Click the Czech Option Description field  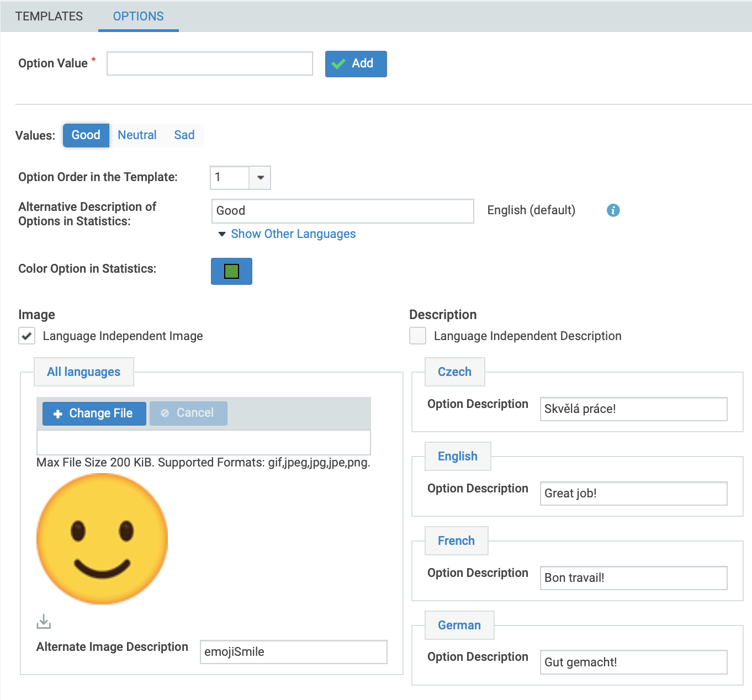tap(634, 409)
